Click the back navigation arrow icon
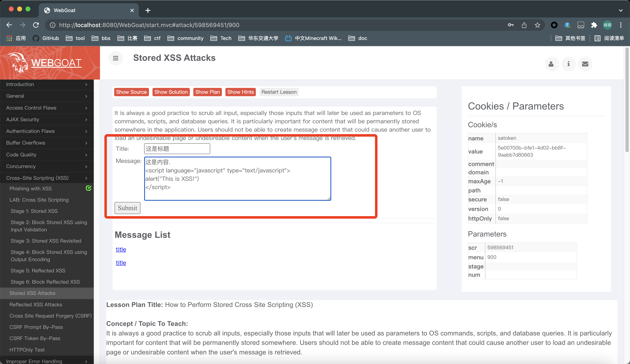Viewport: 630px width, 364px height. (10, 25)
